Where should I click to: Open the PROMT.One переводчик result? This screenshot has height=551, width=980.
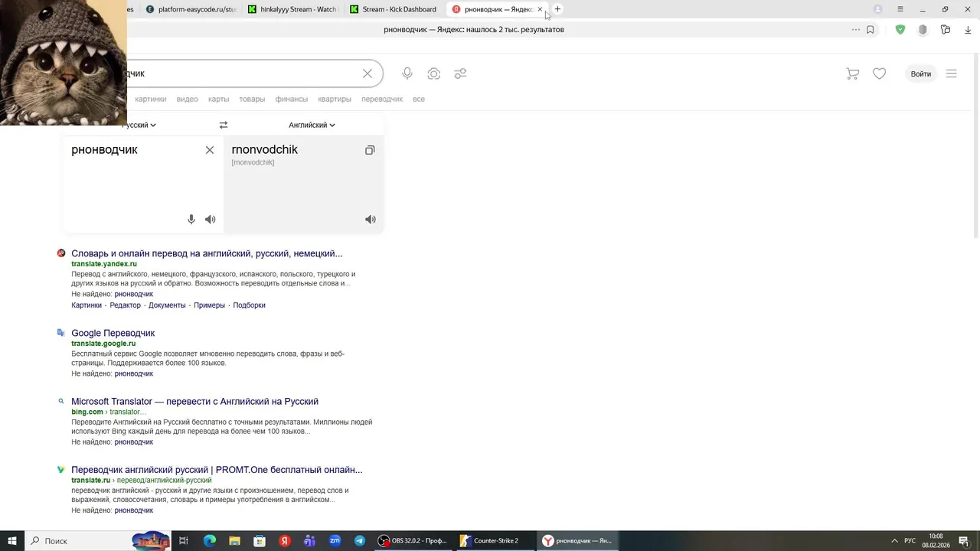[x=217, y=470]
